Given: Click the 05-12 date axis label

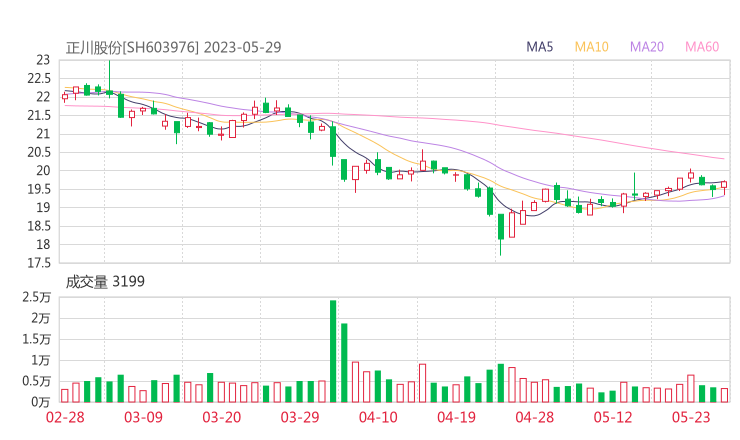Looking at the screenshot, I should [613, 417].
